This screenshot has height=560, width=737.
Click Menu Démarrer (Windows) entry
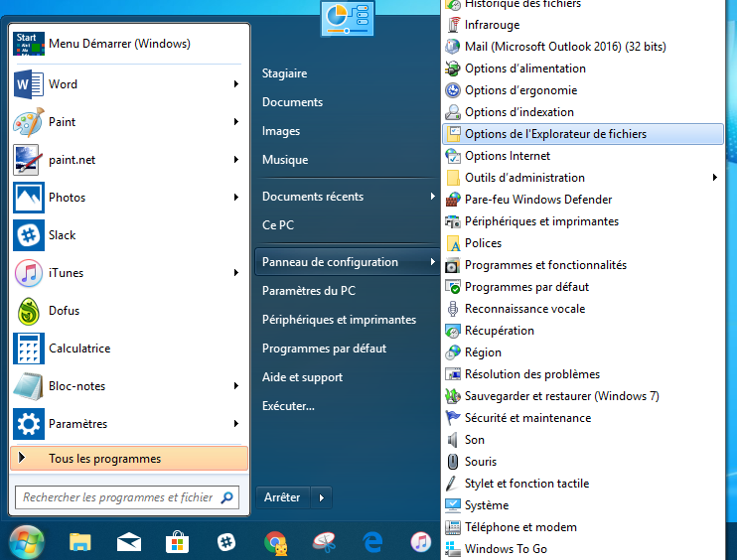tap(127, 44)
